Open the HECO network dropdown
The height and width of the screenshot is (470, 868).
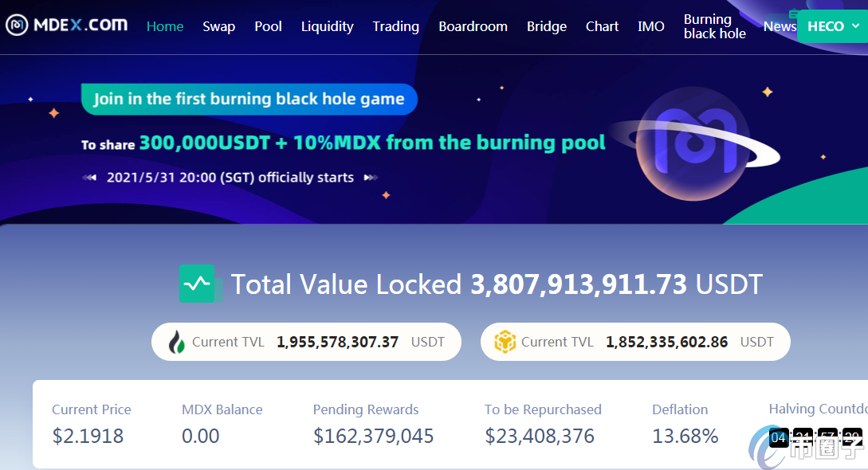(x=833, y=26)
